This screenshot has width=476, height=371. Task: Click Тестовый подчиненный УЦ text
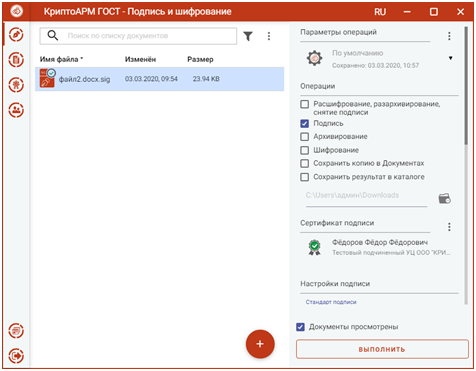pyautogui.click(x=391, y=253)
